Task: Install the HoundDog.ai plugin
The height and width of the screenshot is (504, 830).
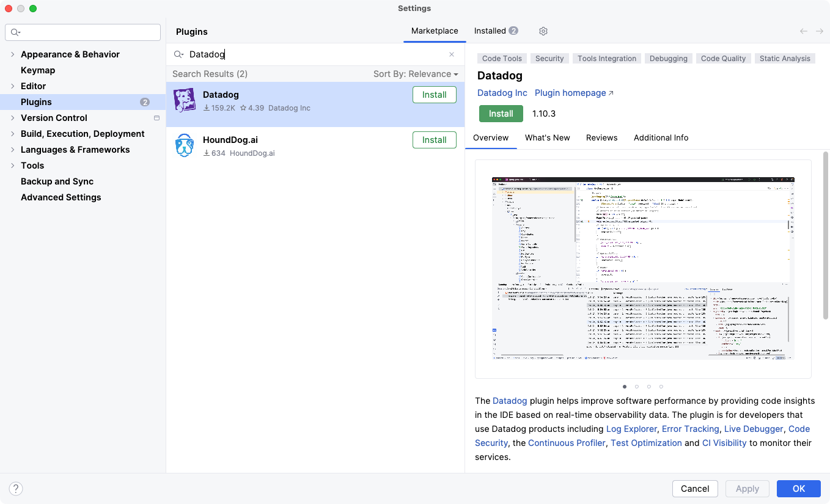Action: coord(434,140)
